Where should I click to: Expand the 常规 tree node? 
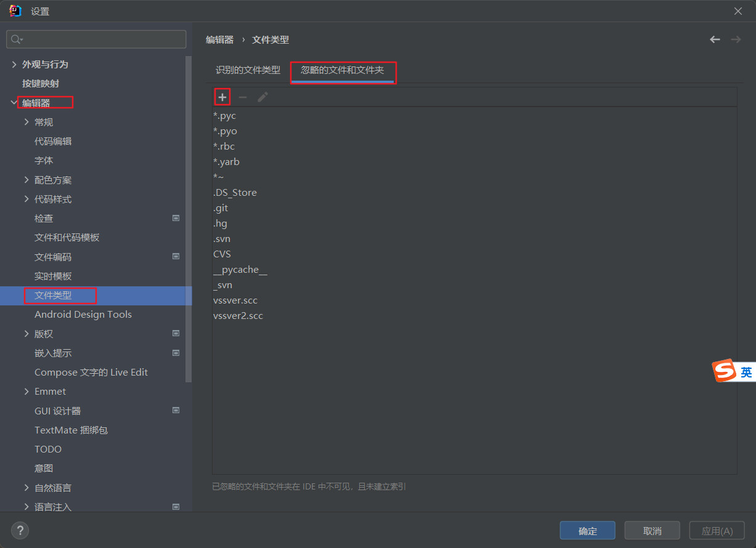(26, 122)
